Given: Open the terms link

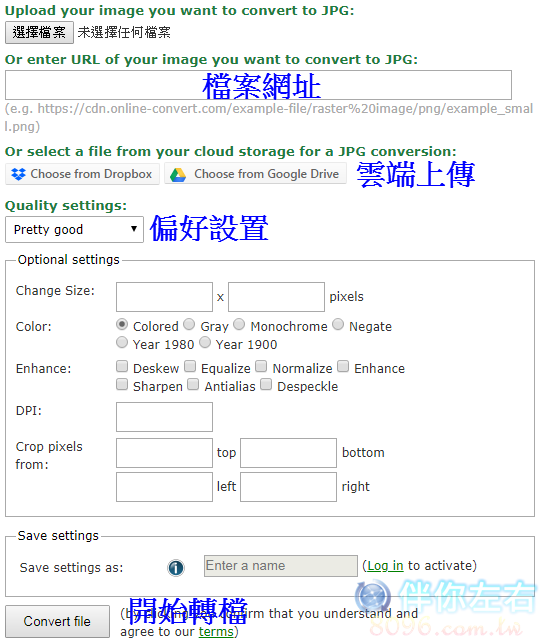Looking at the screenshot, I should pyautogui.click(x=216, y=632).
